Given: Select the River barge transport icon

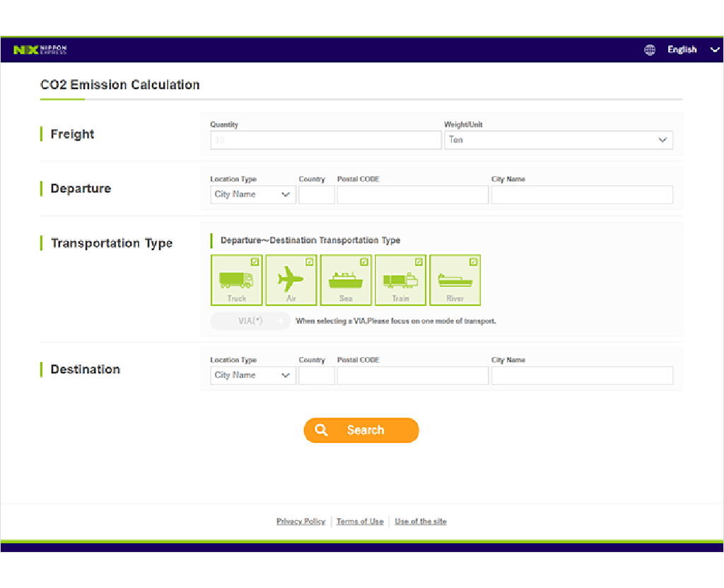Looking at the screenshot, I should [x=455, y=279].
